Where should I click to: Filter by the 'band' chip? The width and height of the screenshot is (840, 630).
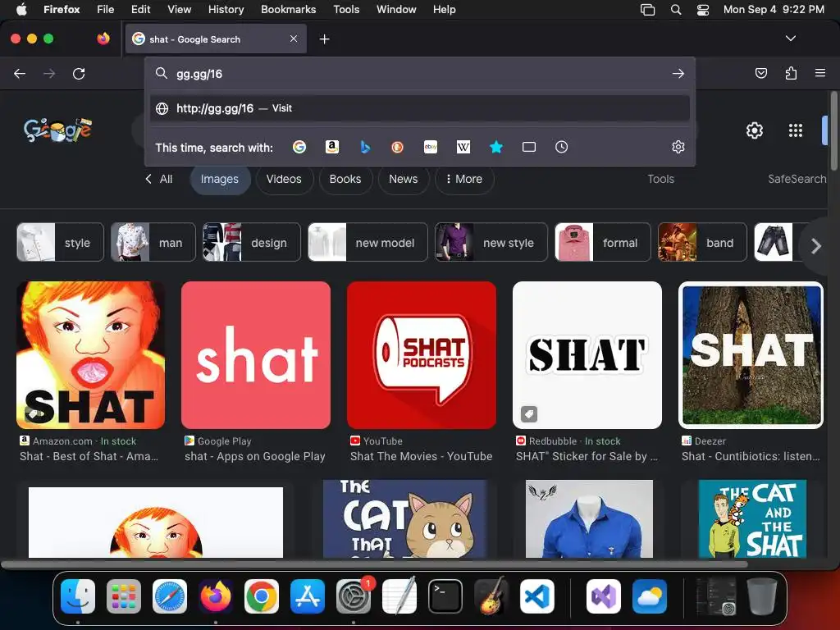tap(702, 242)
